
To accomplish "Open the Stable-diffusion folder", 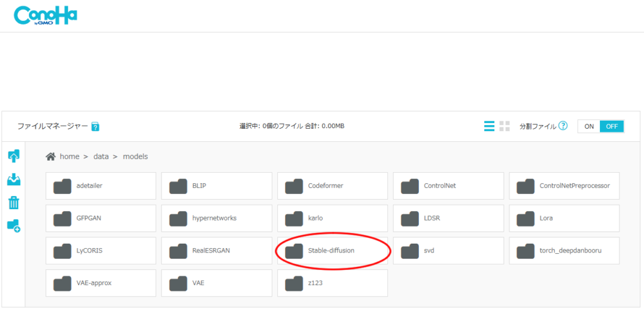I will pos(332,251).
